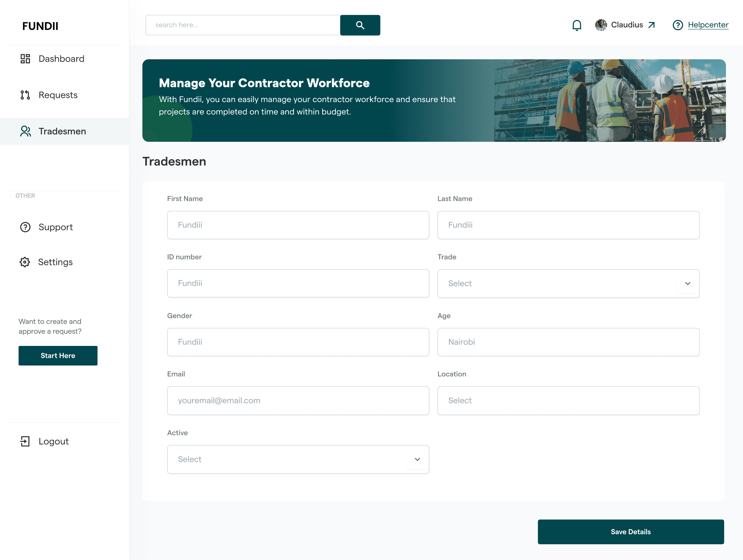Click the Dashboard grid icon
The image size is (743, 560).
point(25,59)
